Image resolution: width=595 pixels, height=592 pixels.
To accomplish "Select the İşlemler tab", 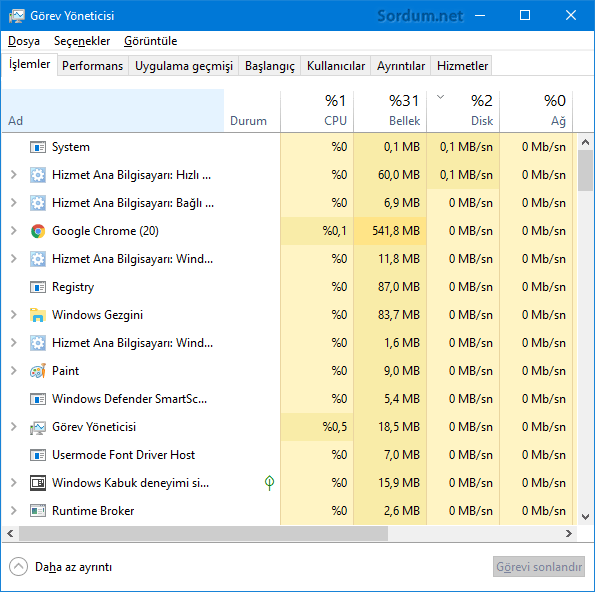I will 30,65.
